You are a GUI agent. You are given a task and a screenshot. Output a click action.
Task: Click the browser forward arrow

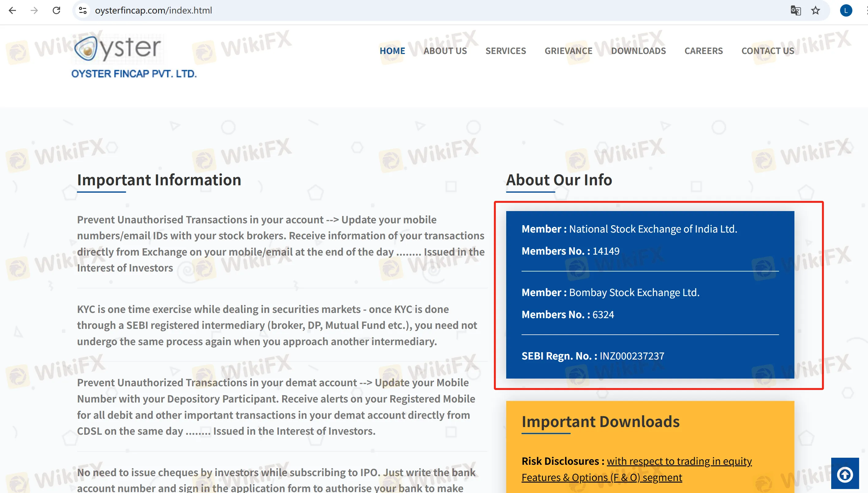[34, 10]
